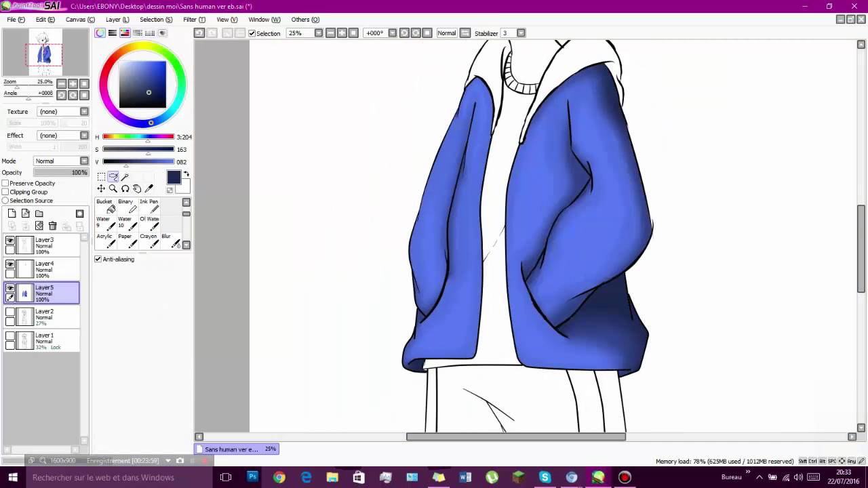Open the Layer menu
868x488 pixels.
coord(117,20)
